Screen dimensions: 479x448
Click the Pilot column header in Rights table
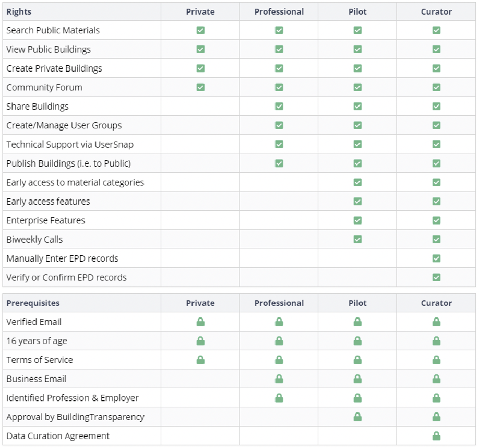[x=357, y=11]
